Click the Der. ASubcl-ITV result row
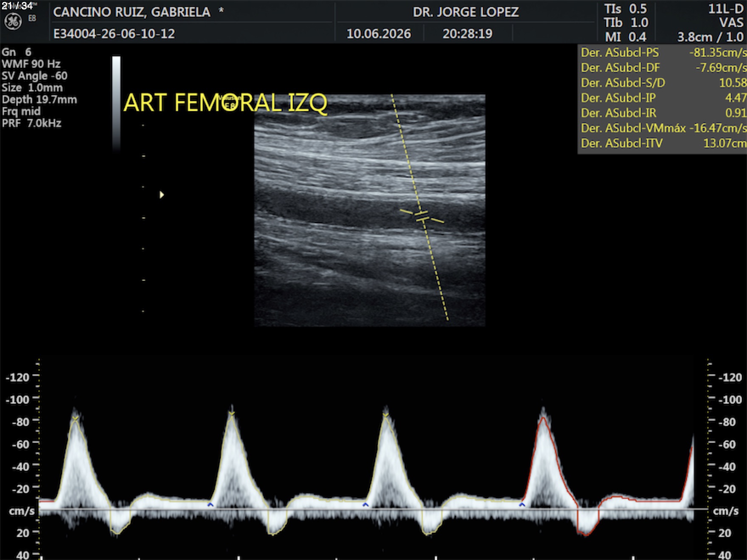 click(x=663, y=143)
